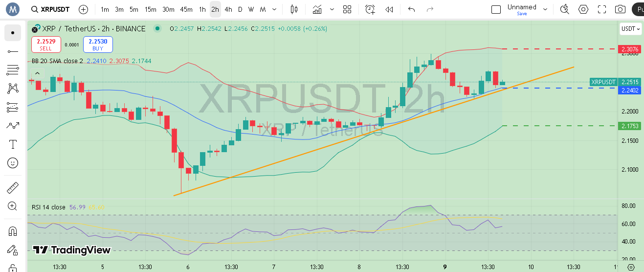Image resolution: width=644 pixels, height=272 pixels.
Task: Click the RSI 14 close legend
Action: tap(48, 207)
